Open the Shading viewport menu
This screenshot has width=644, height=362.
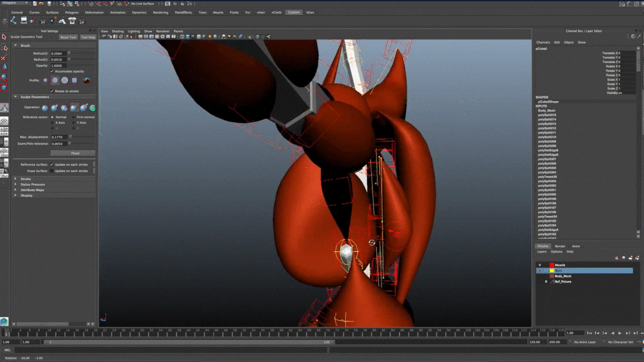tap(117, 31)
